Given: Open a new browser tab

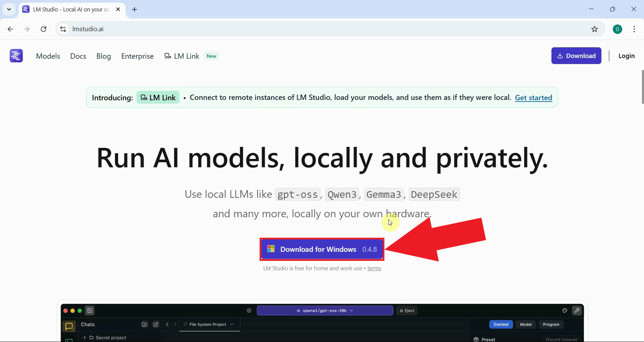Looking at the screenshot, I should (x=135, y=9).
